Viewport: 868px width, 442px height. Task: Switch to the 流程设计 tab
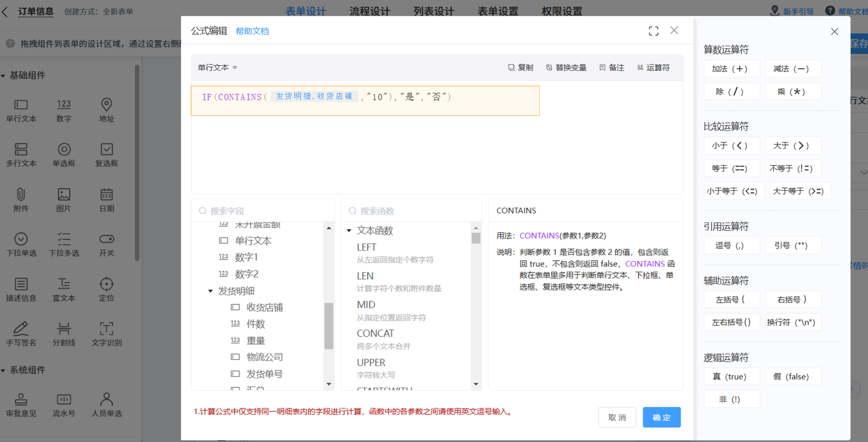(370, 12)
